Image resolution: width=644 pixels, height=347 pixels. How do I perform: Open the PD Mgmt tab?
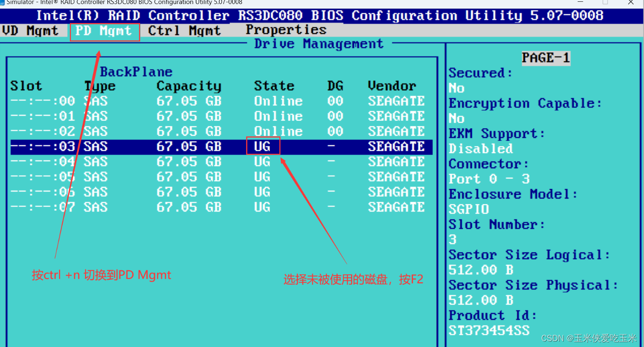tap(103, 31)
